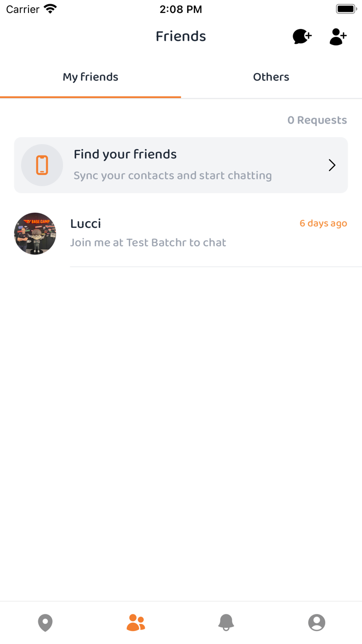Screen dimensions: 362x644
Task: Open Lucci's conversation row
Action: tap(181, 233)
